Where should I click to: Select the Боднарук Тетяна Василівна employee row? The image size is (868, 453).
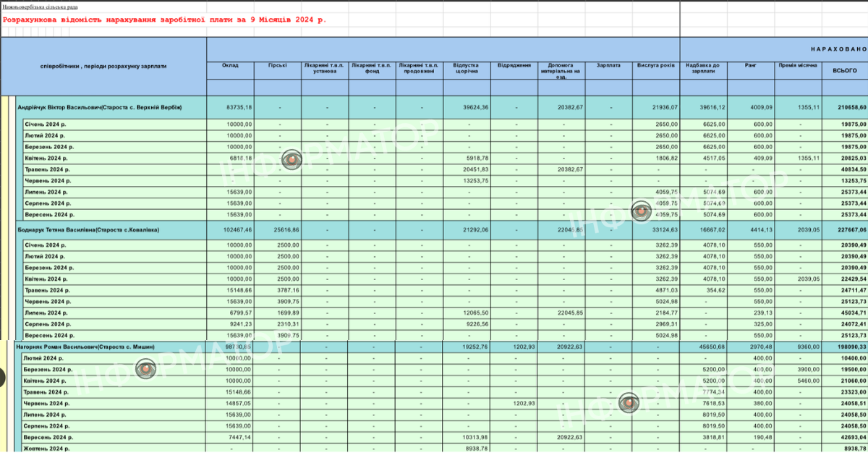pyautogui.click(x=88, y=229)
